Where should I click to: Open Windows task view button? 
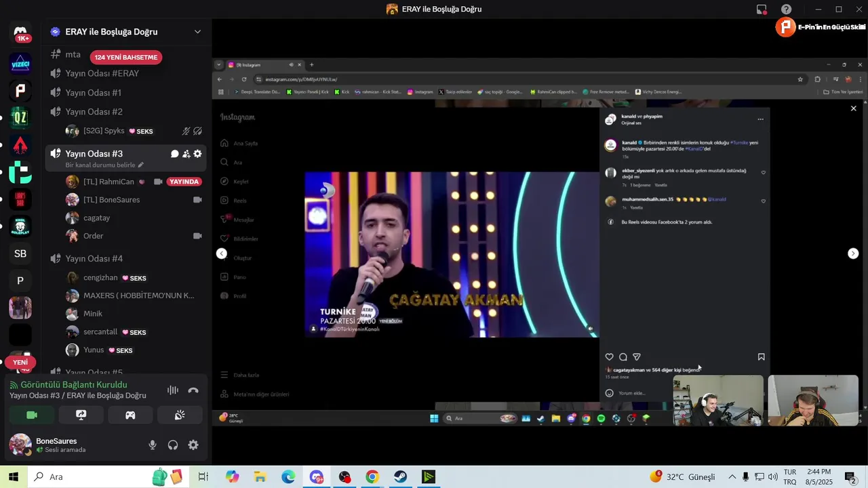tap(203, 476)
